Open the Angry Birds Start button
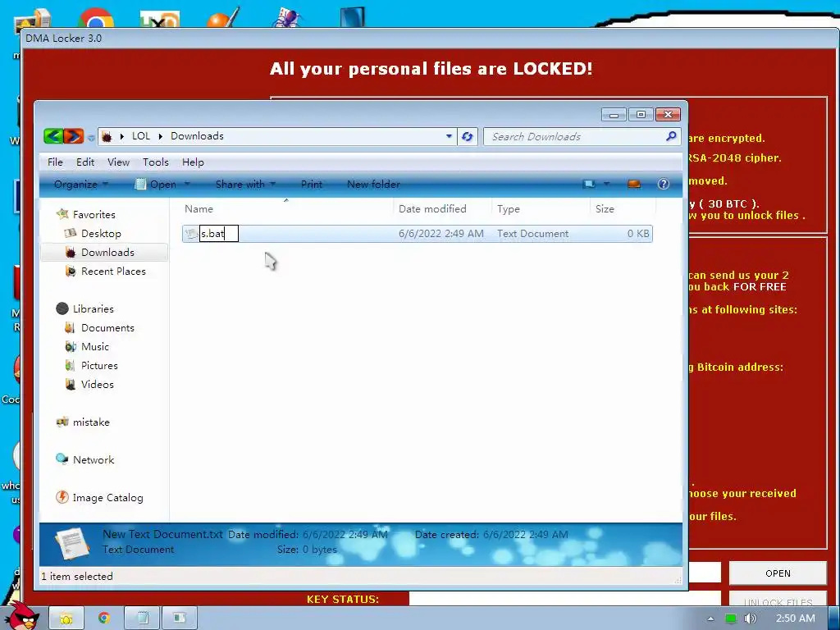This screenshot has width=840, height=630. [22, 615]
